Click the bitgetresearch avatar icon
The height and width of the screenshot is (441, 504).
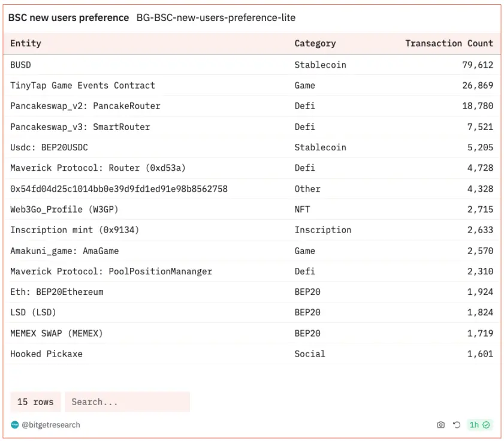tap(15, 425)
